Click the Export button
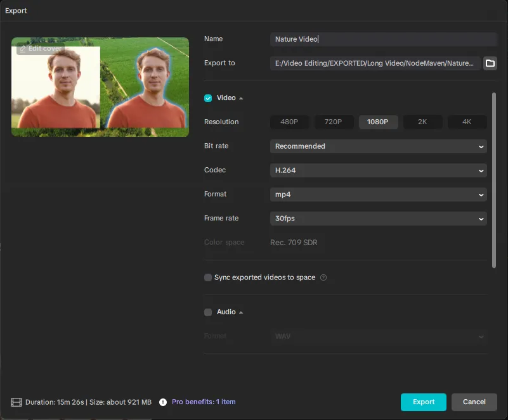The width and height of the screenshot is (508, 420). (x=423, y=402)
